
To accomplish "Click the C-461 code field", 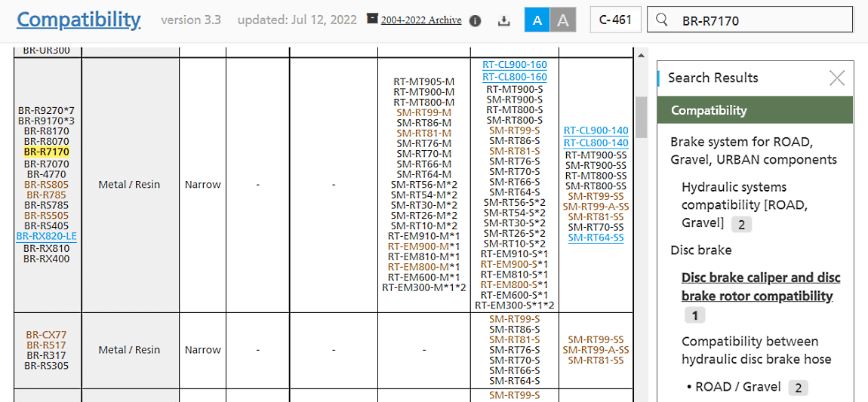I will pyautogui.click(x=615, y=20).
